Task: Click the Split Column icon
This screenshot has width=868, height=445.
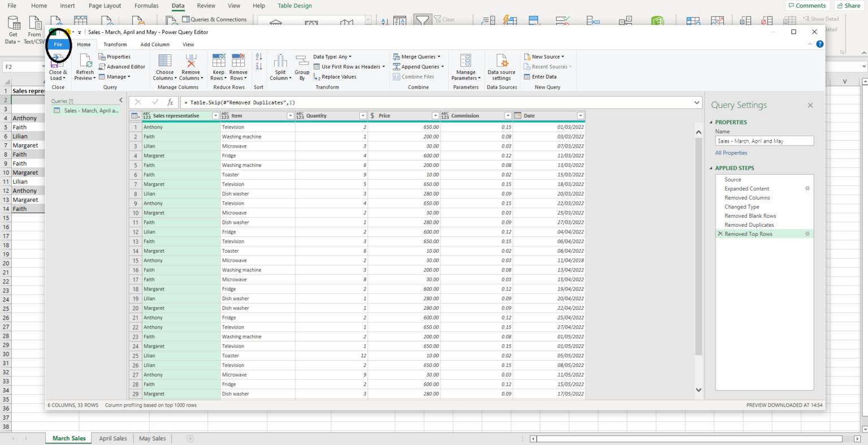Action: (280, 67)
